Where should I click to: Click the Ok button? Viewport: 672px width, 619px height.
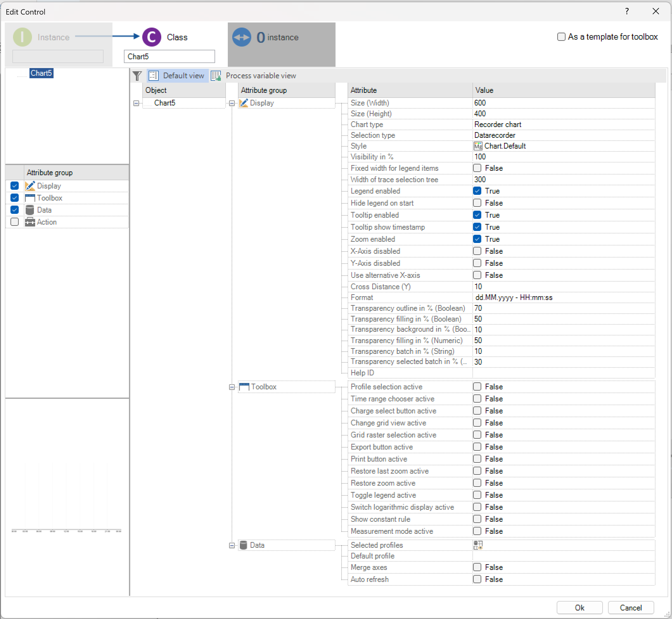click(x=579, y=608)
